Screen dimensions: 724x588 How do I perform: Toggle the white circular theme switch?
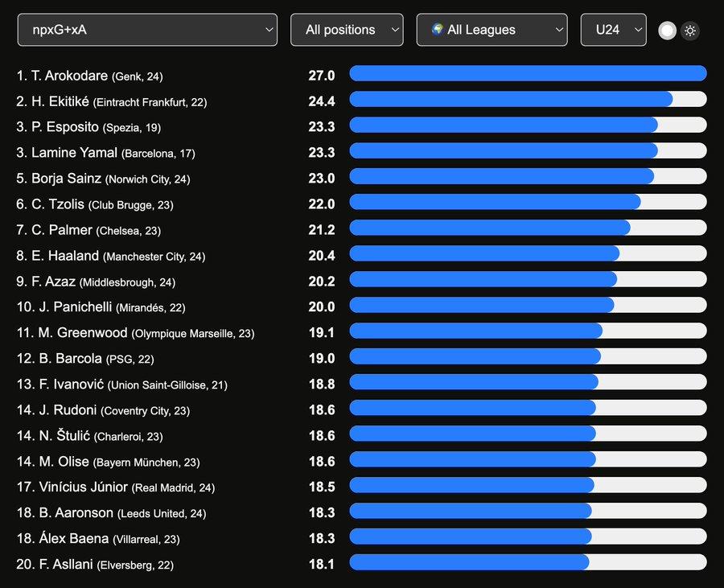[667, 31]
